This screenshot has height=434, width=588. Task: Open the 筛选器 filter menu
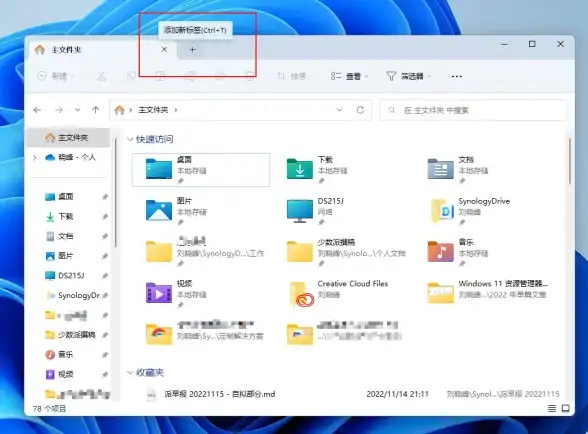[408, 76]
